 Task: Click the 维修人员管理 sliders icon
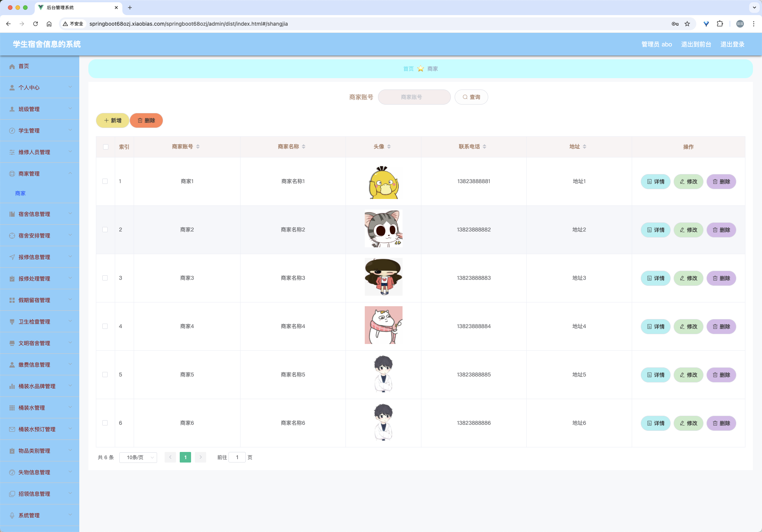(x=12, y=153)
